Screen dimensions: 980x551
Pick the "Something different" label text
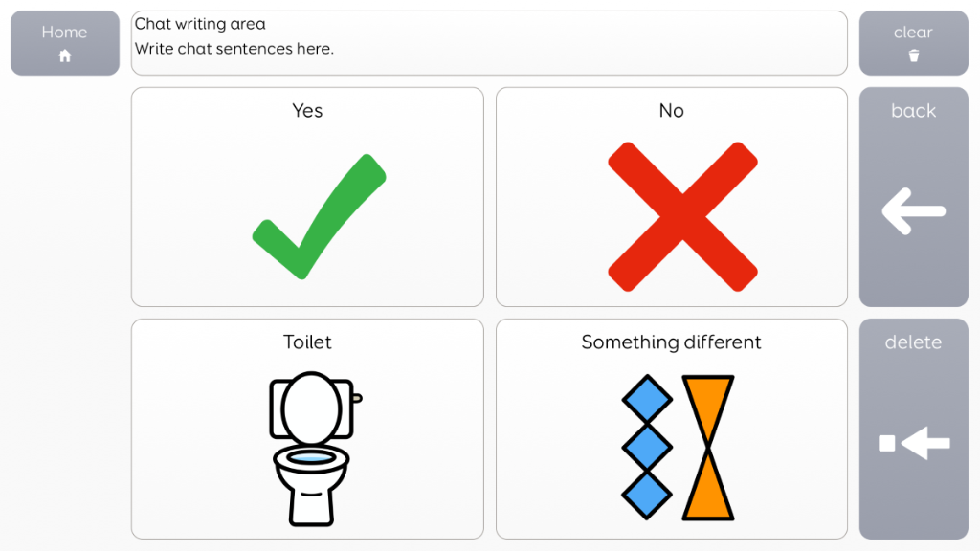point(671,342)
